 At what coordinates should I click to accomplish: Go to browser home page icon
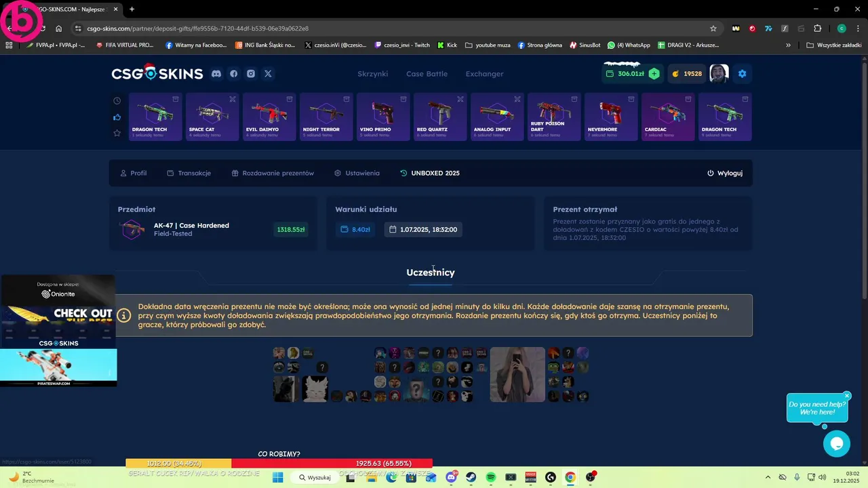(59, 28)
